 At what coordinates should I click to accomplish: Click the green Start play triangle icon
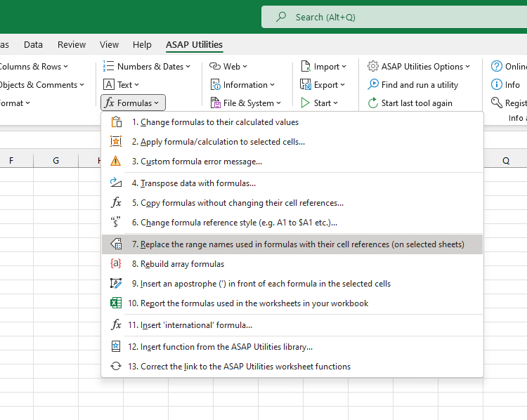click(x=305, y=103)
